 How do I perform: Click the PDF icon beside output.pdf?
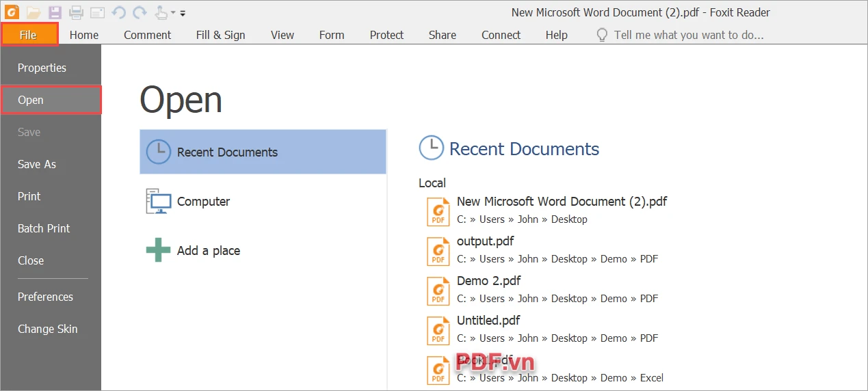(x=438, y=251)
